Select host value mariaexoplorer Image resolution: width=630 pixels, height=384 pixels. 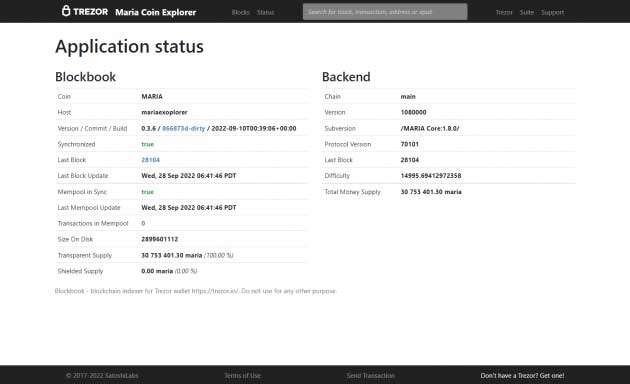pyautogui.click(x=164, y=112)
